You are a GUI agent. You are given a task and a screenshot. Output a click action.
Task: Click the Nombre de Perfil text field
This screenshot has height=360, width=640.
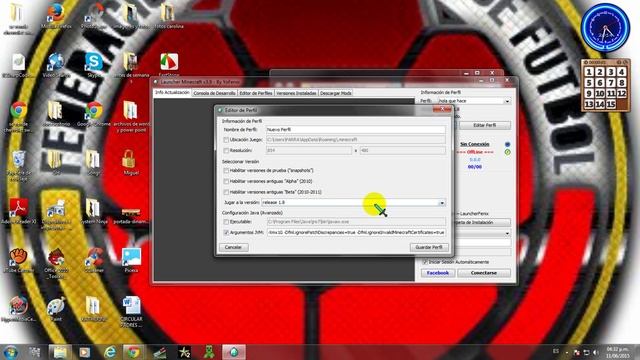[356, 129]
